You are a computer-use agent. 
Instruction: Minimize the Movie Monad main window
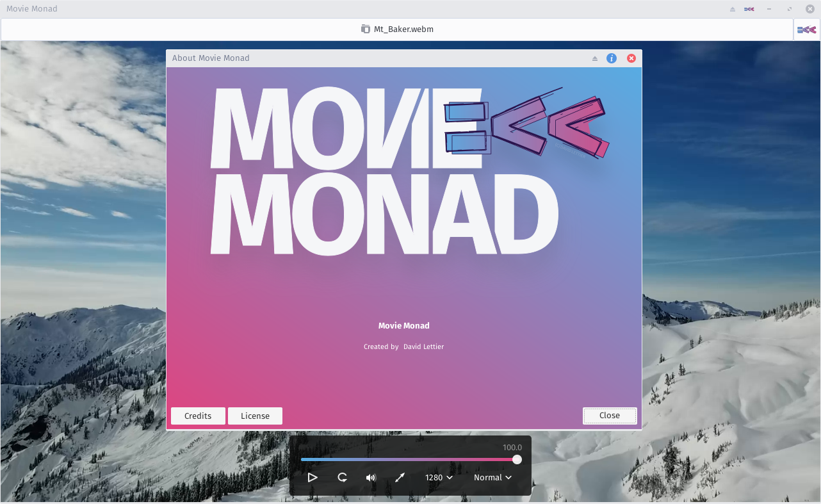(x=769, y=9)
